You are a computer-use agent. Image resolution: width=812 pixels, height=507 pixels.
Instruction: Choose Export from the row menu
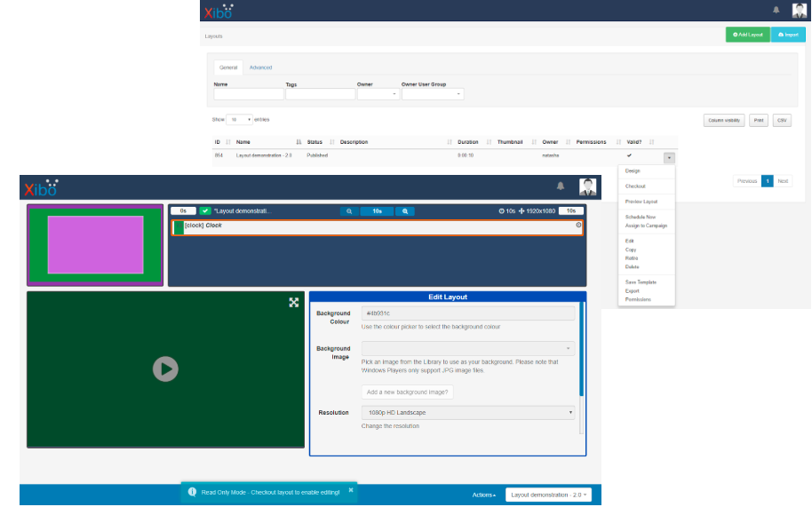click(x=632, y=290)
